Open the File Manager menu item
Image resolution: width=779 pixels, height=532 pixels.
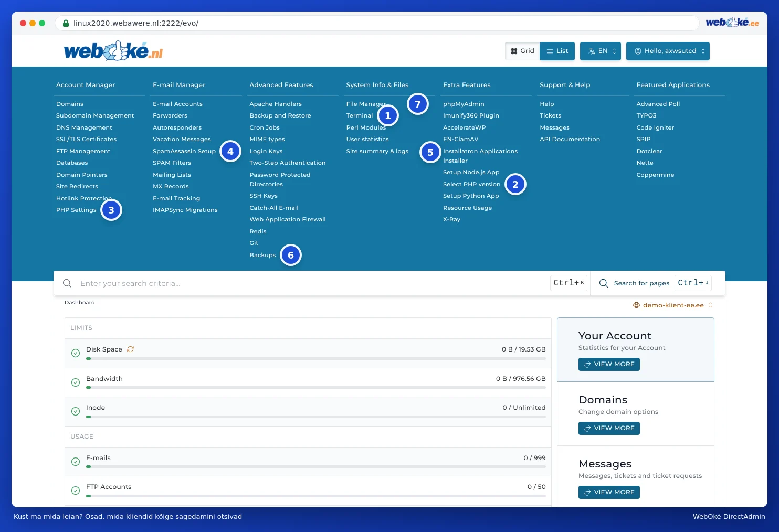pyautogui.click(x=366, y=104)
